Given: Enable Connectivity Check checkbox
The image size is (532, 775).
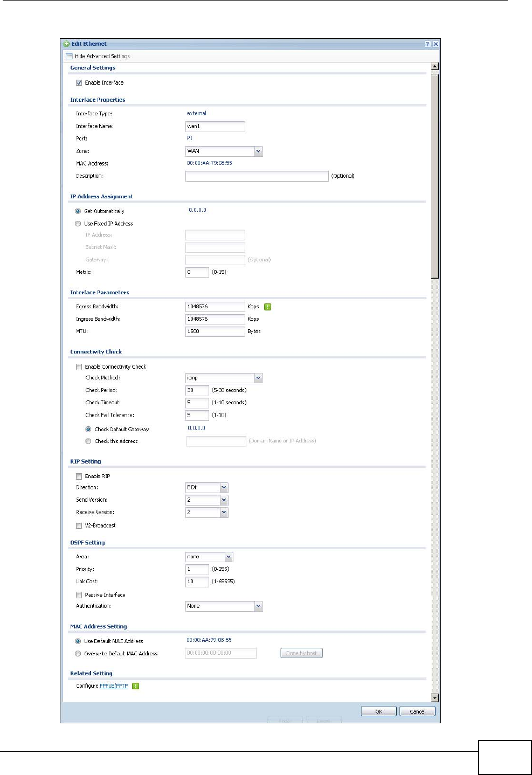Looking at the screenshot, I should point(79,367).
